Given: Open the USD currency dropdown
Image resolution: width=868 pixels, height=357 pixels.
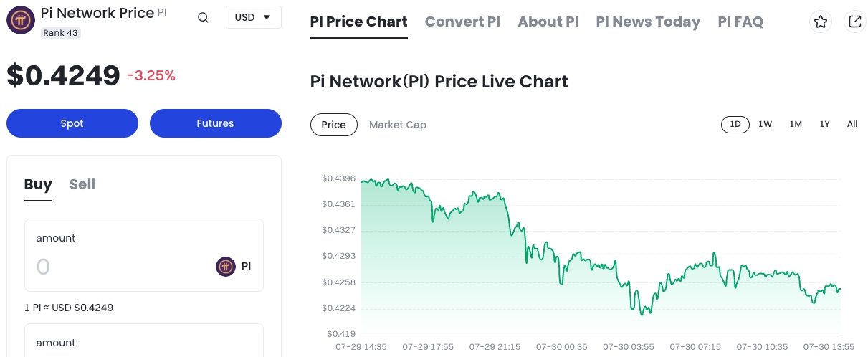Looking at the screenshot, I should click(253, 17).
